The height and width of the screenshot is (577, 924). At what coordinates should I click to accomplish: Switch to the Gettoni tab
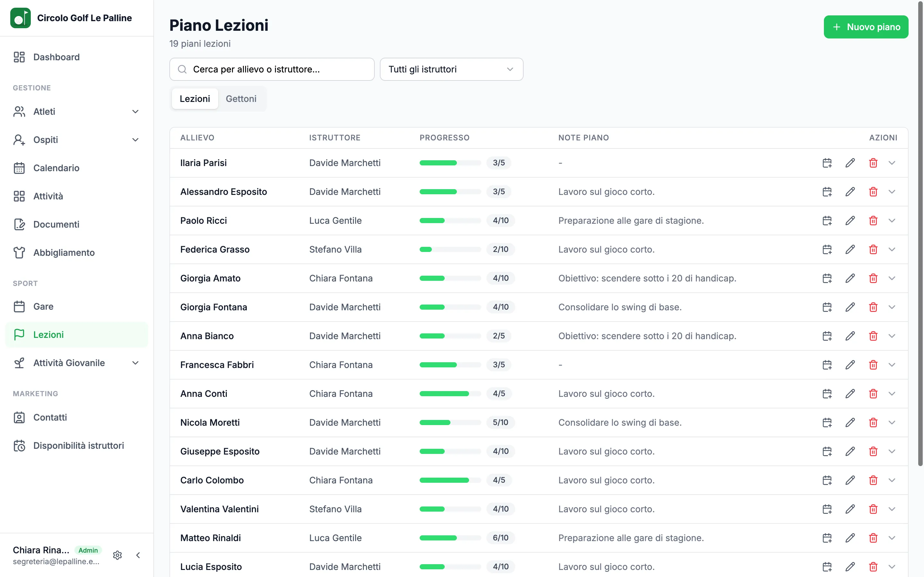coord(241,99)
